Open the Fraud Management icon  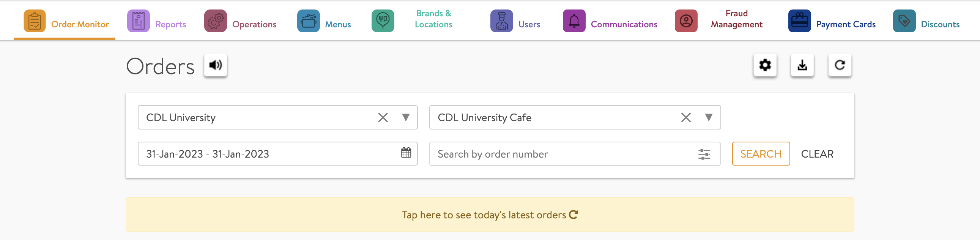686,21
